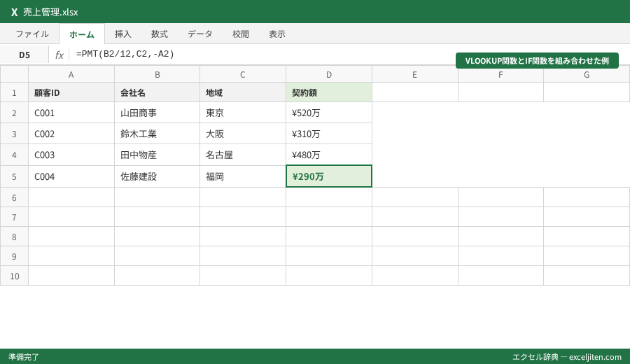Click the 名古屋 region cell
This screenshot has width=630, height=364.
(243, 155)
